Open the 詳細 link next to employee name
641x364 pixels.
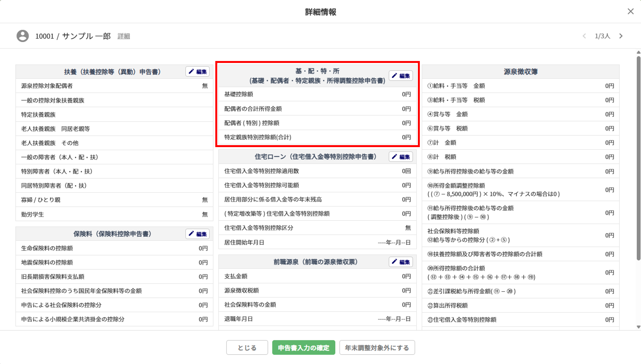click(x=124, y=36)
